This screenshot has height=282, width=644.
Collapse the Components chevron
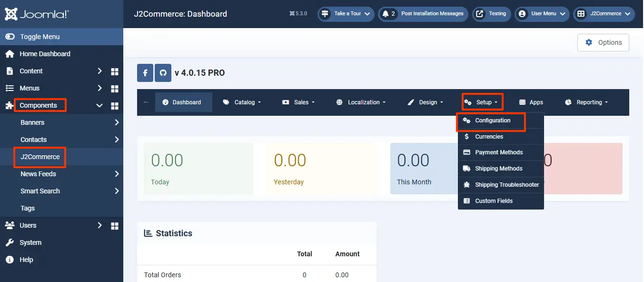coord(99,105)
